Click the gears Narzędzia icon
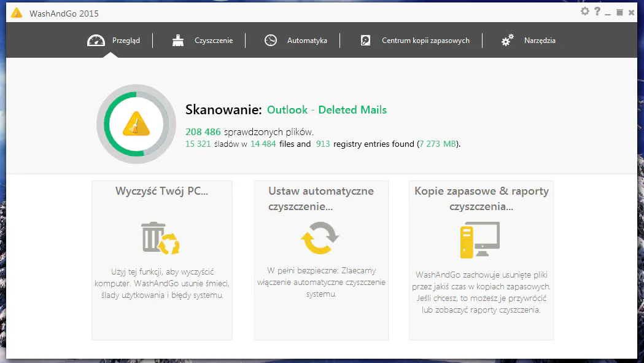Screen dimensions: 644x363 coord(508,41)
